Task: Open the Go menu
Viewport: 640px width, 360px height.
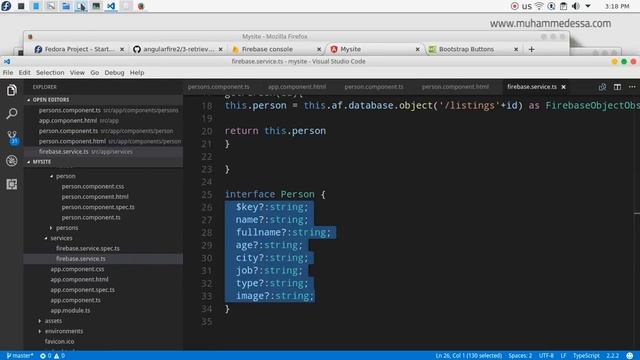Action: pos(95,72)
